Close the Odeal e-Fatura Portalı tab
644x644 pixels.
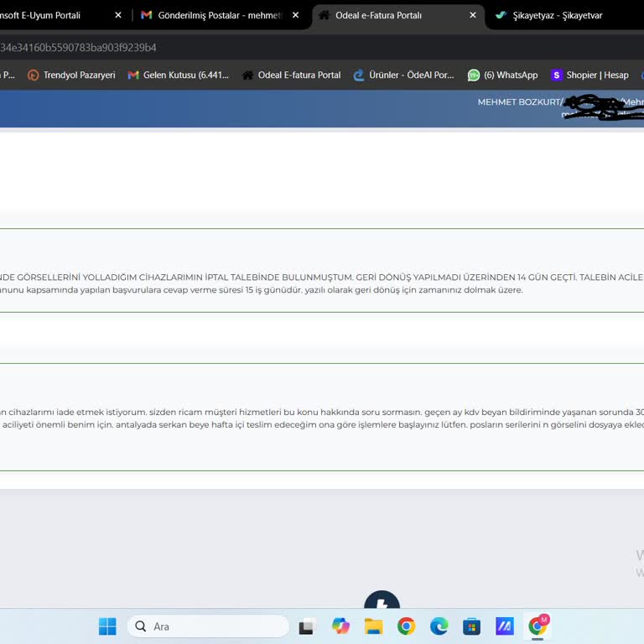(x=473, y=15)
